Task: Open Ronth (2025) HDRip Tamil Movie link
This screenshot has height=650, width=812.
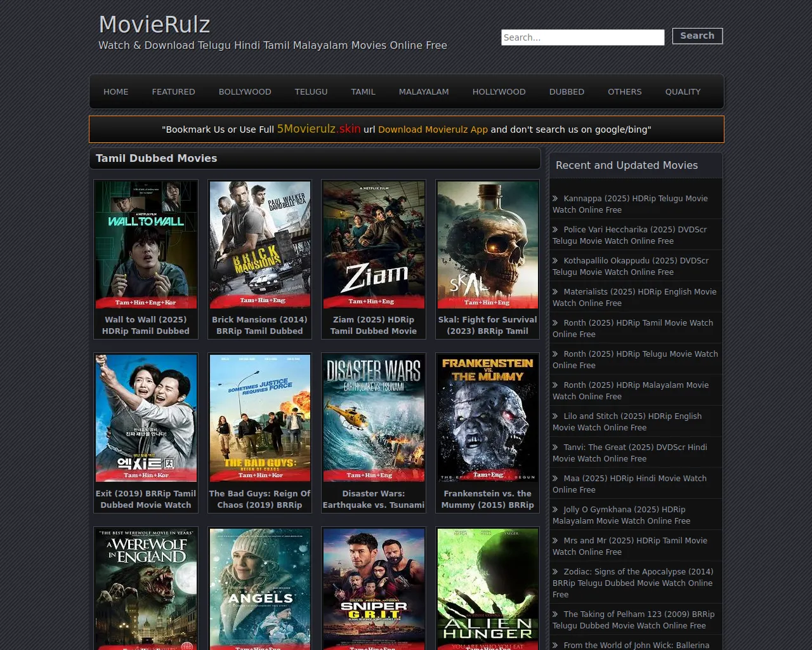Action: pos(632,328)
